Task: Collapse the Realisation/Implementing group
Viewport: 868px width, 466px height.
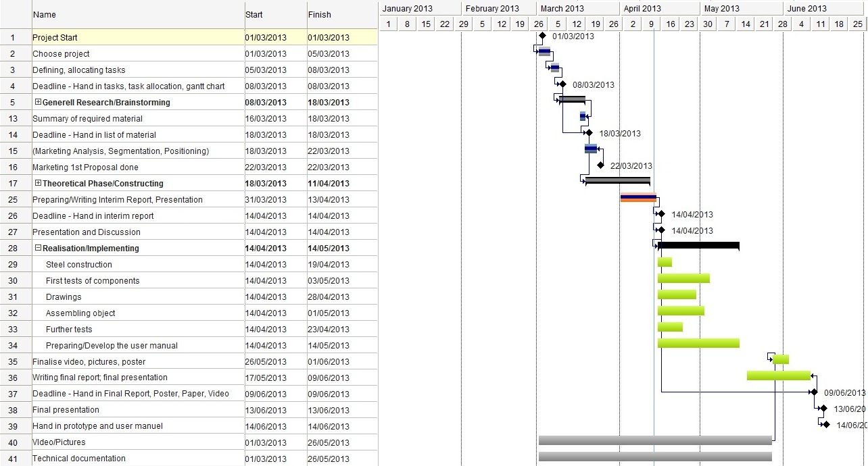Action: [x=38, y=249]
